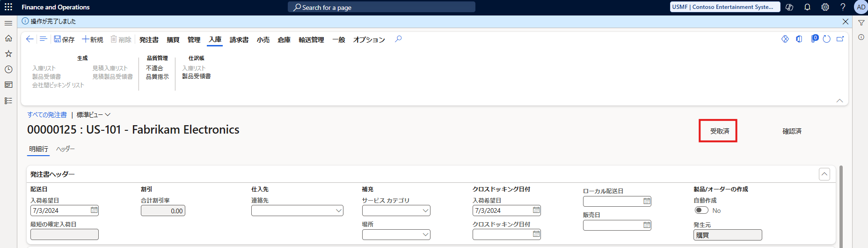Image resolution: width=868 pixels, height=248 pixels.
Task: Click the 新規 new button
Action: 93,40
